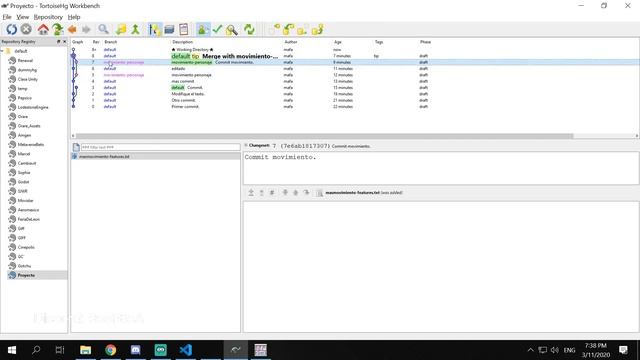
Task: Open the Windows Start menu
Action: [12, 350]
